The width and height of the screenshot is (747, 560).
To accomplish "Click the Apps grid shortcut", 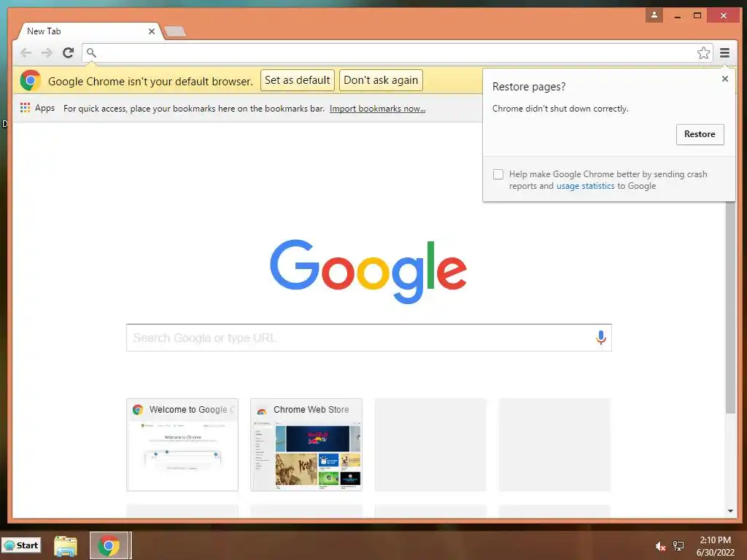I will [38, 108].
